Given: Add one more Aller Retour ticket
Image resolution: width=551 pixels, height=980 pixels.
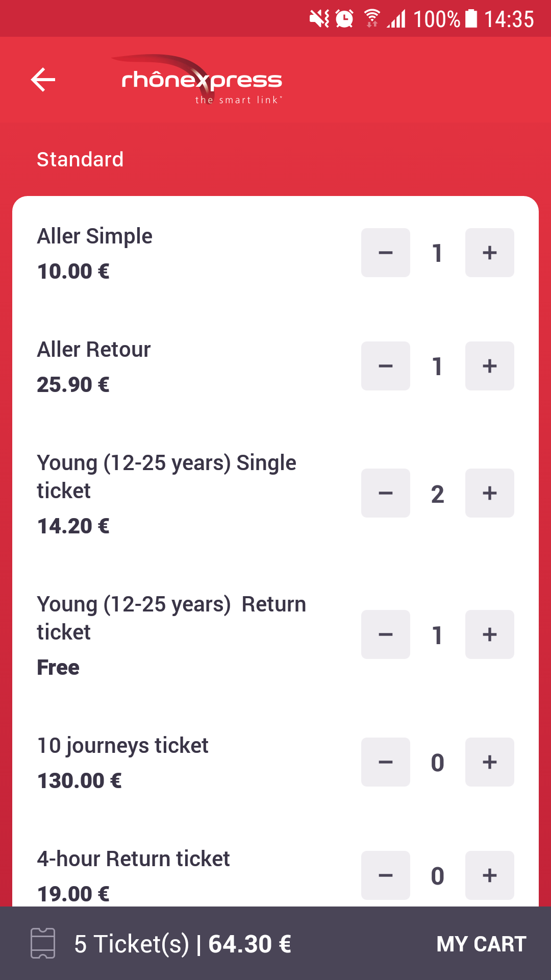Looking at the screenshot, I should 490,366.
